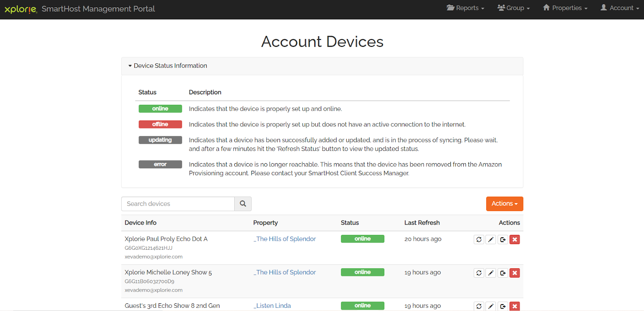This screenshot has width=644, height=311.
Task: Click the exit-arrow icon for Guest's 3rd Echo Show 8
Action: (503, 306)
